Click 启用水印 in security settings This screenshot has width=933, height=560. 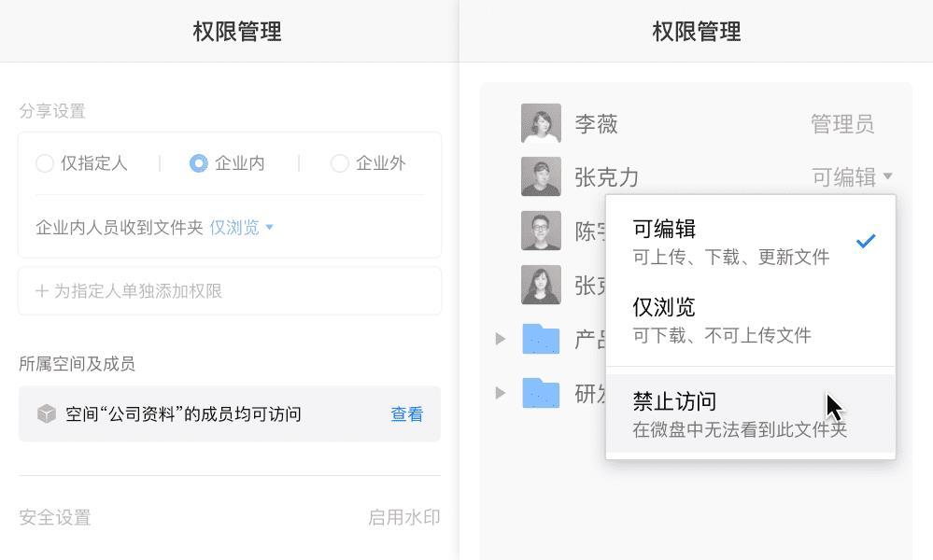pyautogui.click(x=404, y=517)
